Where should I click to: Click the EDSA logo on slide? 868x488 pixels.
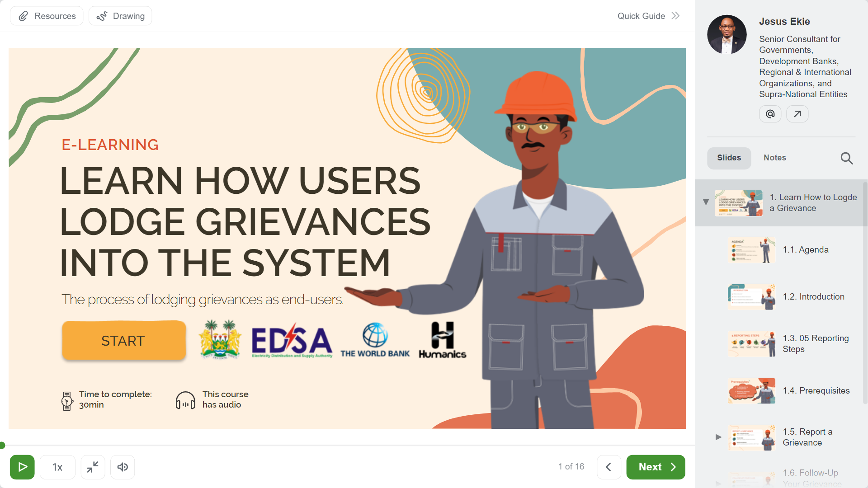292,340
